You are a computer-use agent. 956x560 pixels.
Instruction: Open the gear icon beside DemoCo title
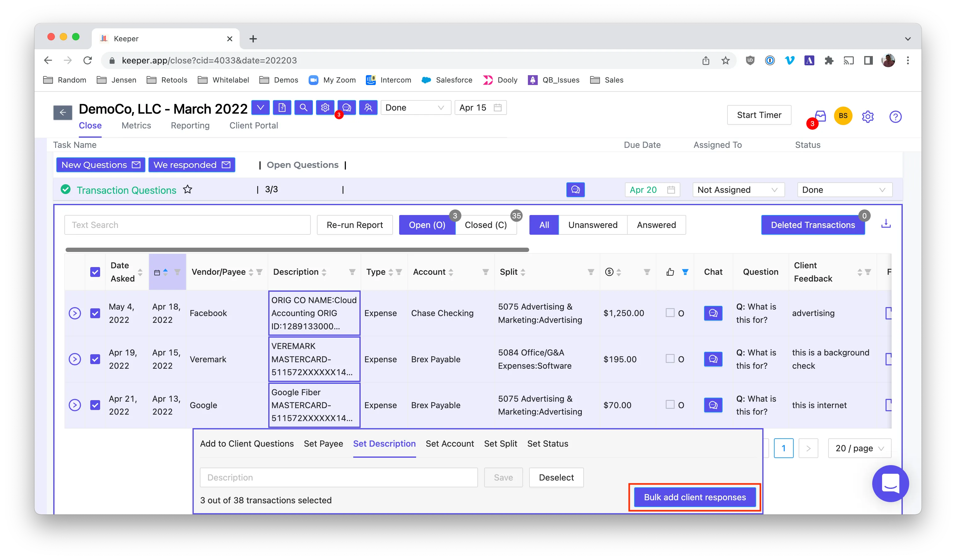click(x=325, y=108)
